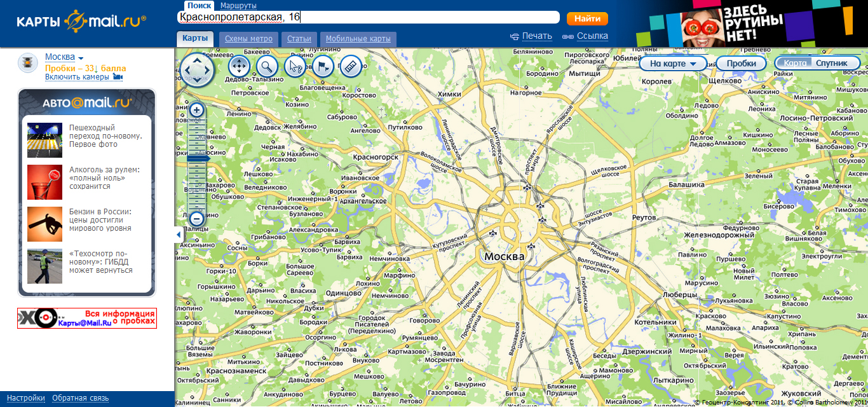Click the orange Найти search button
This screenshot has width=868, height=407.
point(587,18)
